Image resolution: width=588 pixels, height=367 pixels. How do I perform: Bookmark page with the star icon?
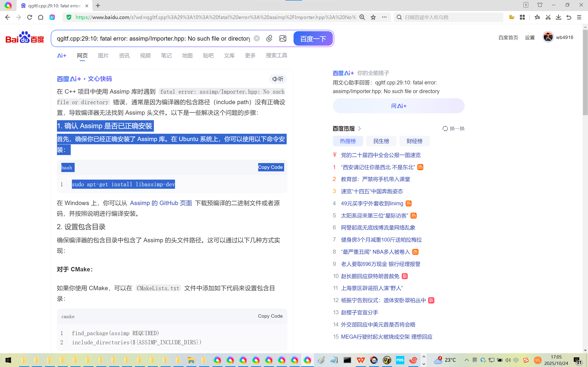tap(373, 17)
